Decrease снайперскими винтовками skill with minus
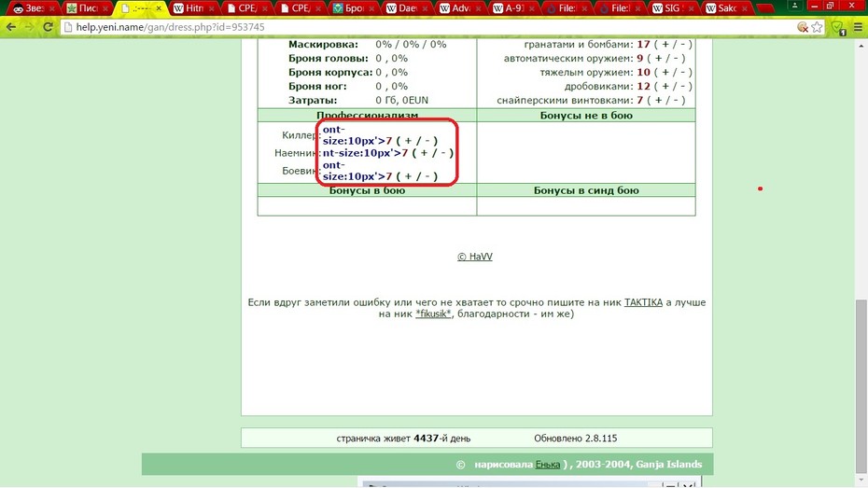Screen dimensions: 868x488 coord(675,100)
